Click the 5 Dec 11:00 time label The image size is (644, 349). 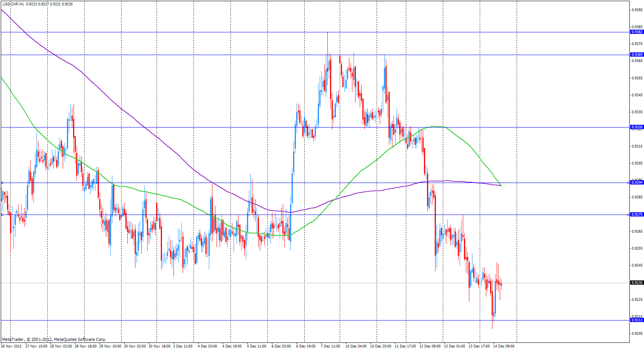pos(257,346)
